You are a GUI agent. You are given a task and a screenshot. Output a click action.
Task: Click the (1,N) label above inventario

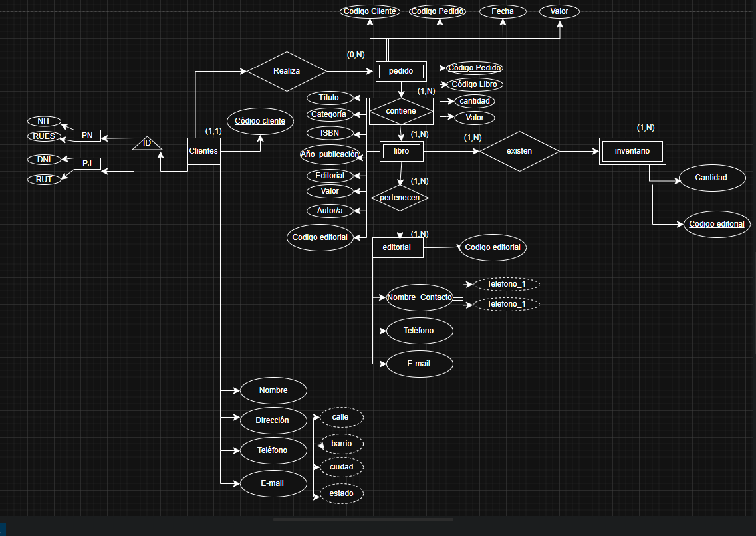click(646, 128)
